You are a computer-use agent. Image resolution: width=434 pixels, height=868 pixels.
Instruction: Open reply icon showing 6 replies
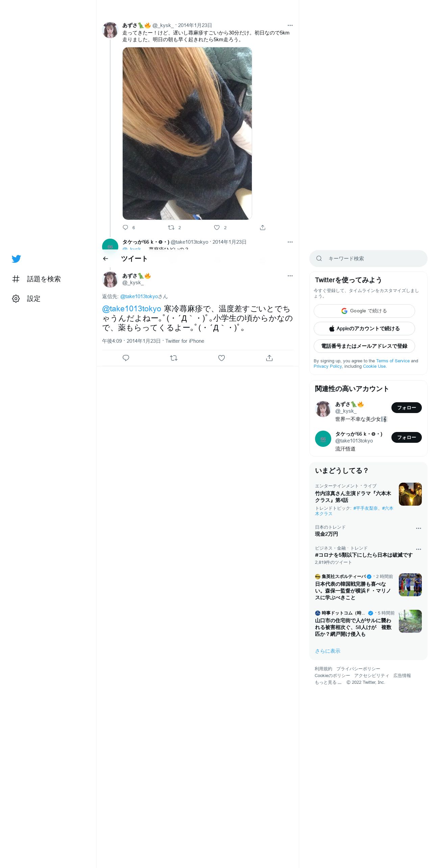[x=125, y=227]
